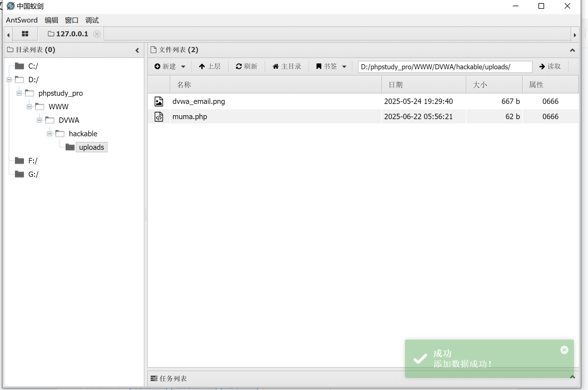Dismiss the 成功 success notification

click(564, 350)
